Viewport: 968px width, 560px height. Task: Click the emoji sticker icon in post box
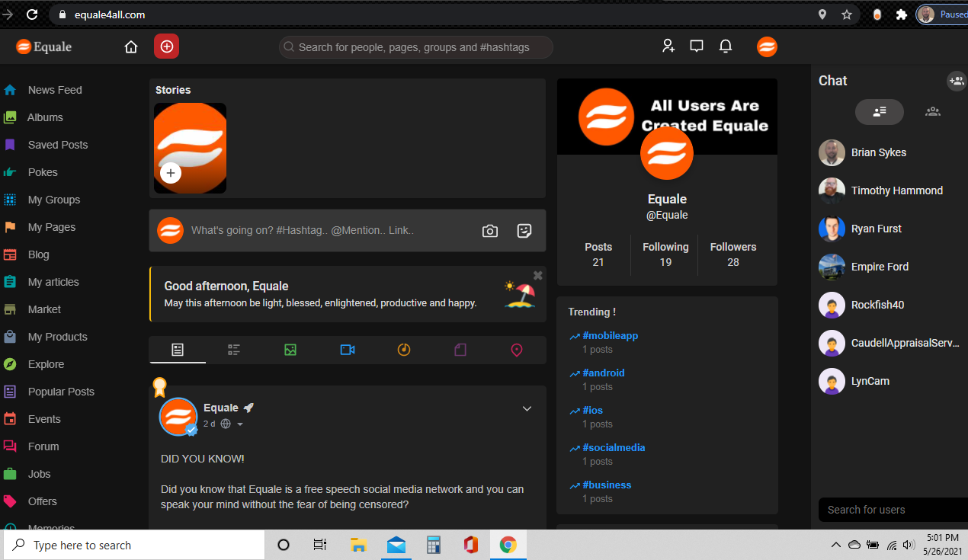click(x=524, y=231)
